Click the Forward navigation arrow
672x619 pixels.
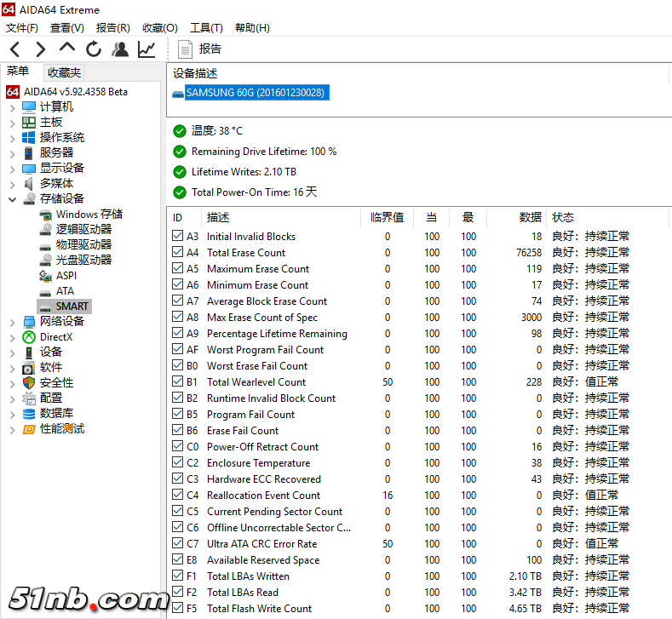coord(41,49)
